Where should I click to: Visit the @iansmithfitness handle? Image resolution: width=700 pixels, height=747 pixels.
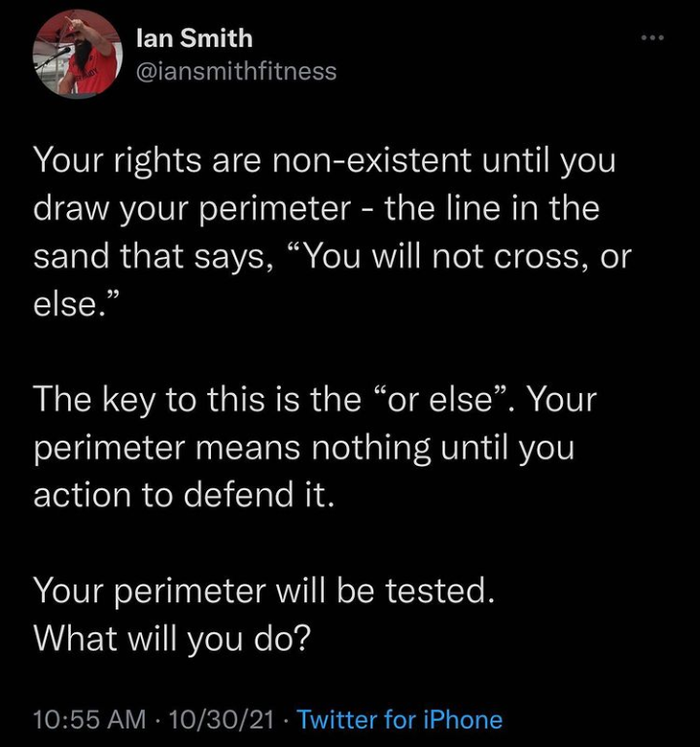pyautogui.click(x=236, y=71)
